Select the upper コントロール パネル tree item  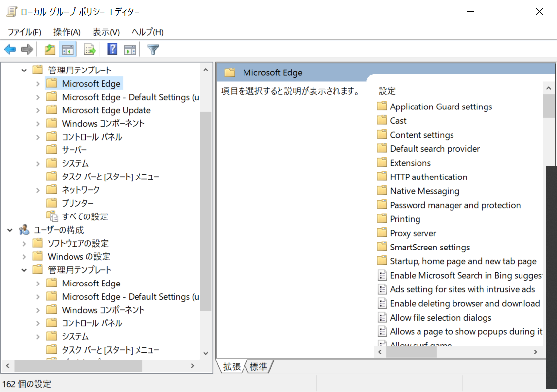click(92, 137)
